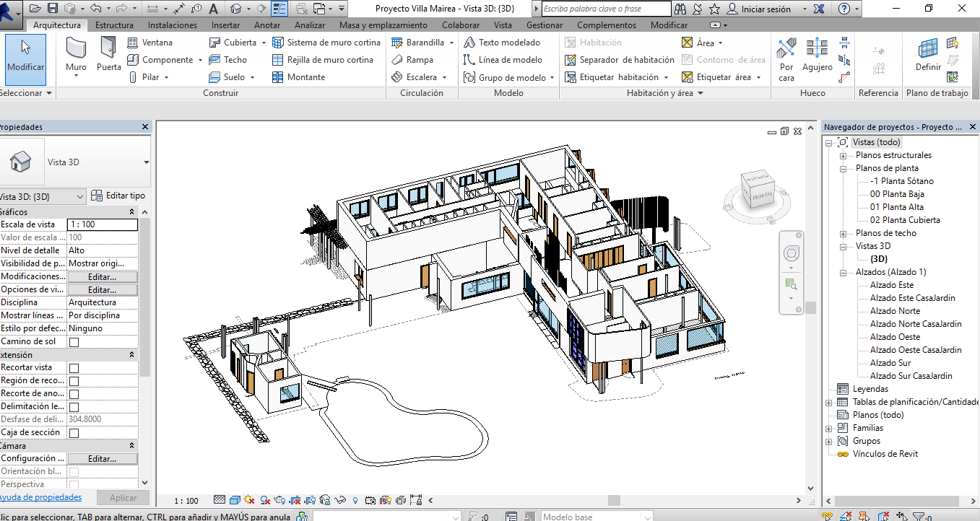This screenshot has width=980, height=521.
Task: Open the 00 Planta Baja floor plan
Action: [x=897, y=194]
